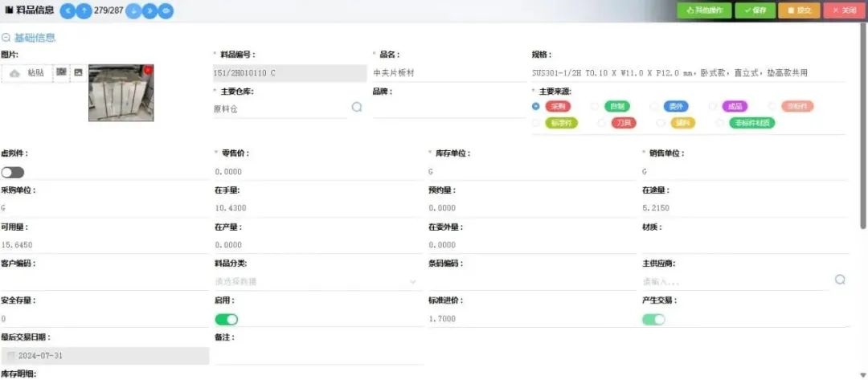The image size is (868, 380).
Task: Click the 库存明细 label
Action: 18,374
